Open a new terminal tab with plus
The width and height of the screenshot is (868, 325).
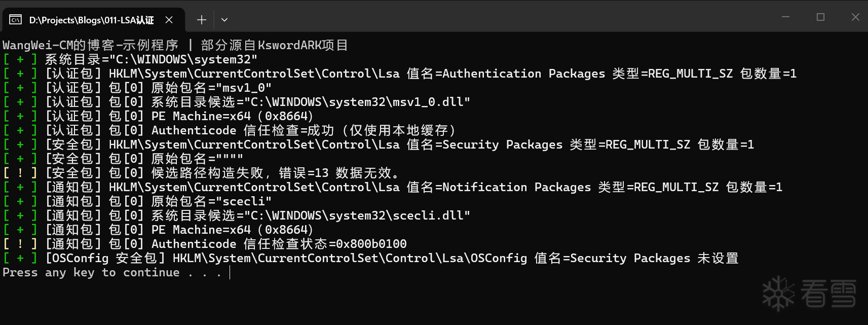pyautogui.click(x=202, y=20)
